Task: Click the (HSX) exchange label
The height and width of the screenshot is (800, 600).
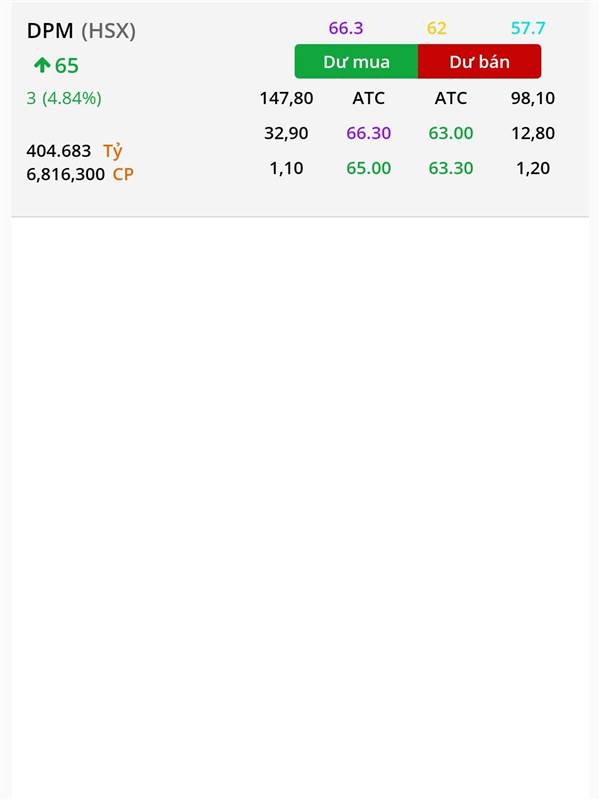Action: 108,31
